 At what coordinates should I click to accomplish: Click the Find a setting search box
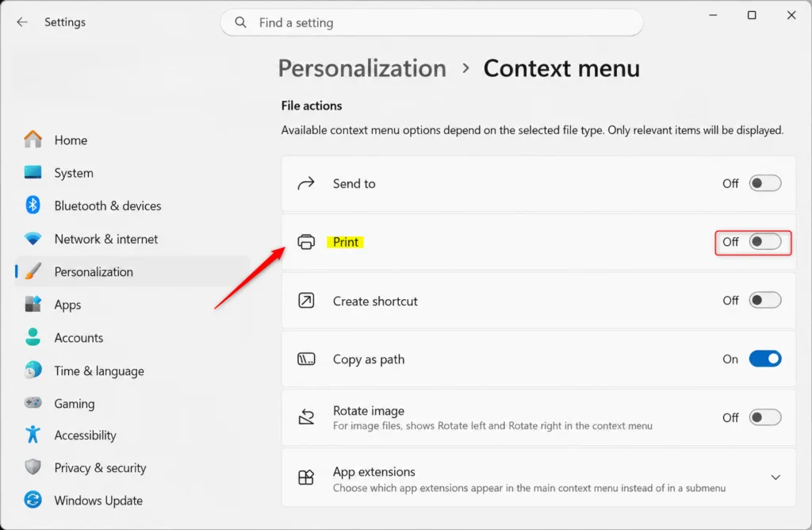(432, 22)
